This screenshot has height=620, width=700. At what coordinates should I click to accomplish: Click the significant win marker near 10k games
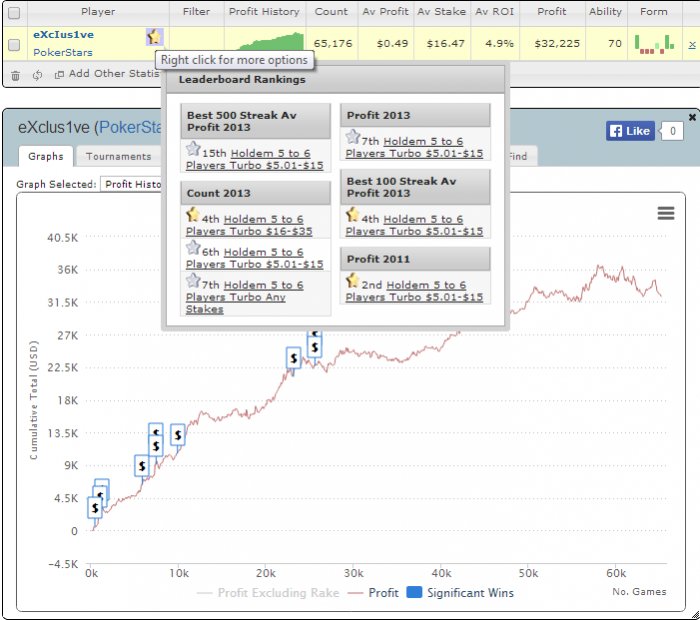178,435
